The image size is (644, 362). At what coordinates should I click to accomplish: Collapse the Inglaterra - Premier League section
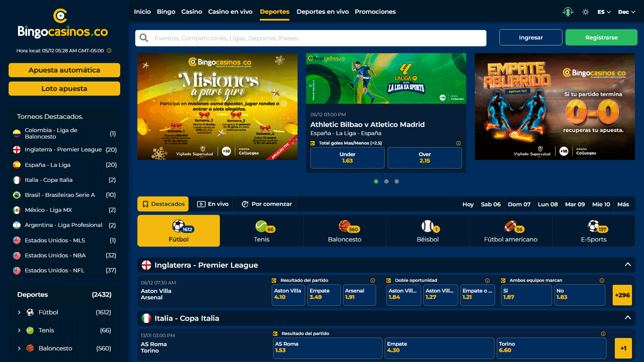pos(628,265)
